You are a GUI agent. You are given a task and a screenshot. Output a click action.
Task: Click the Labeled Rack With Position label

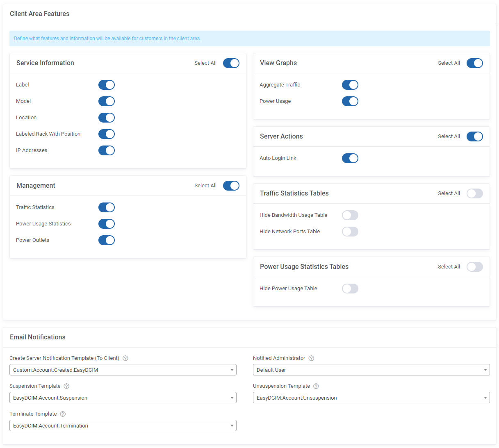click(48, 134)
